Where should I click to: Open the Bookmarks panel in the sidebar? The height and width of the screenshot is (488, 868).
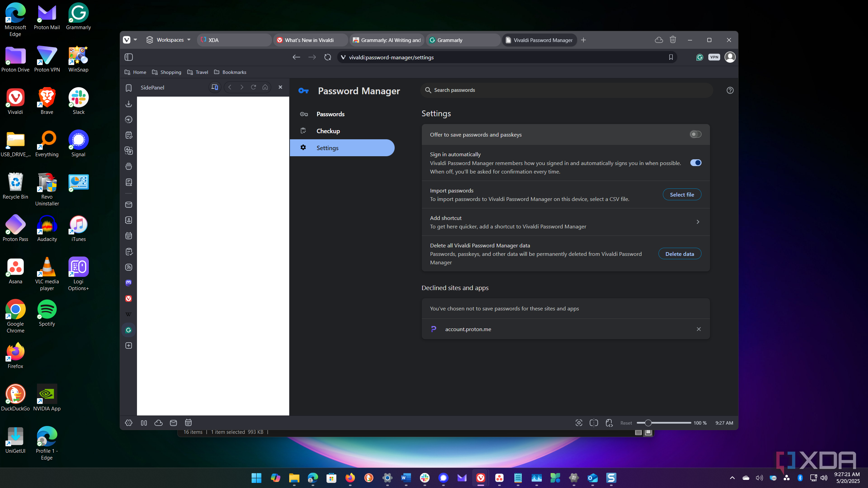tap(129, 88)
